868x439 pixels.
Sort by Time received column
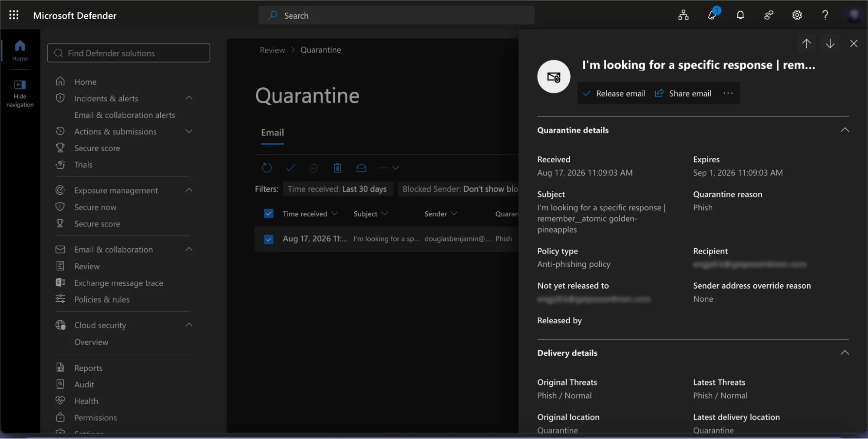(x=310, y=214)
